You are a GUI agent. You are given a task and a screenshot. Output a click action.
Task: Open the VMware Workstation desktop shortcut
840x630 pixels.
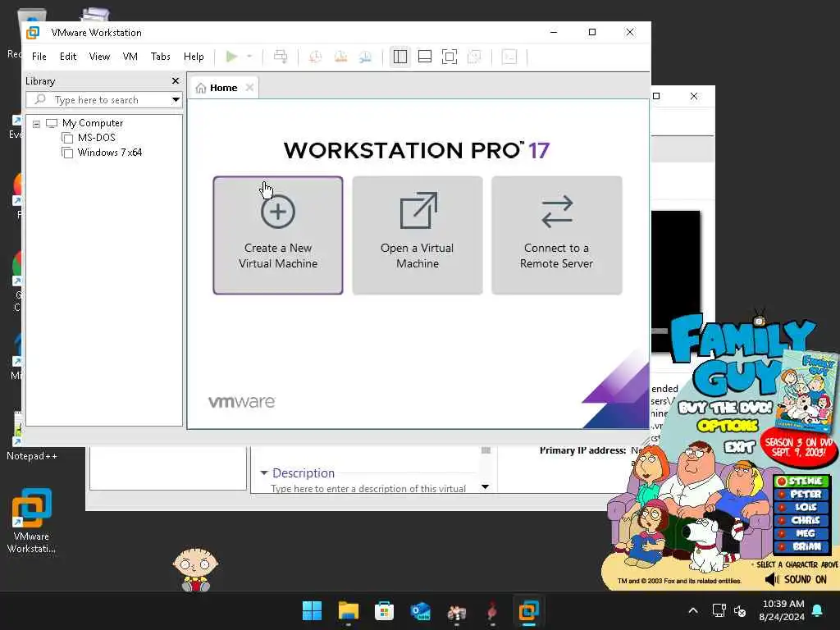coord(32,520)
